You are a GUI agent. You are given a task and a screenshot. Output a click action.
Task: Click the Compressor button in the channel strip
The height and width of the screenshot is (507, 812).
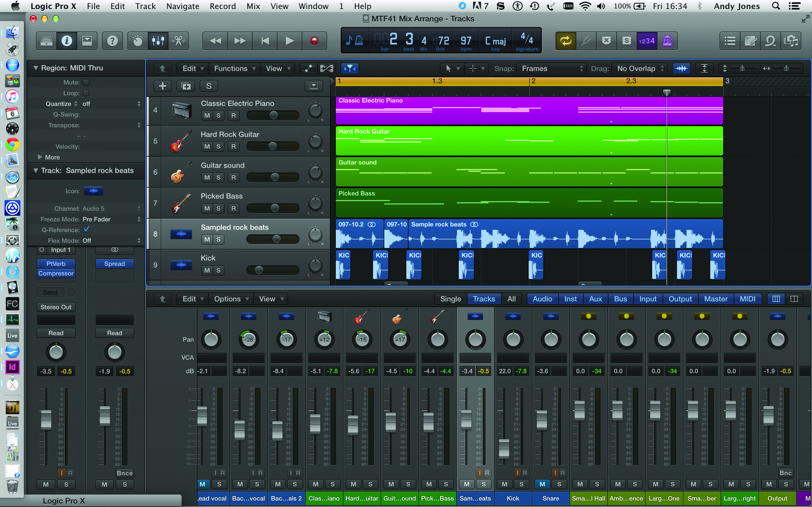pyautogui.click(x=56, y=273)
